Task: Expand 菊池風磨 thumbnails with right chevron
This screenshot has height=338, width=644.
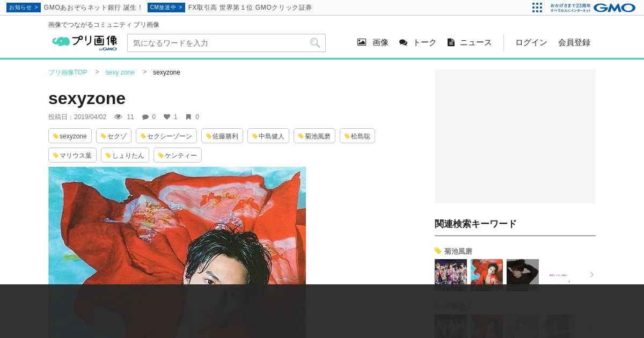Action: [x=592, y=275]
